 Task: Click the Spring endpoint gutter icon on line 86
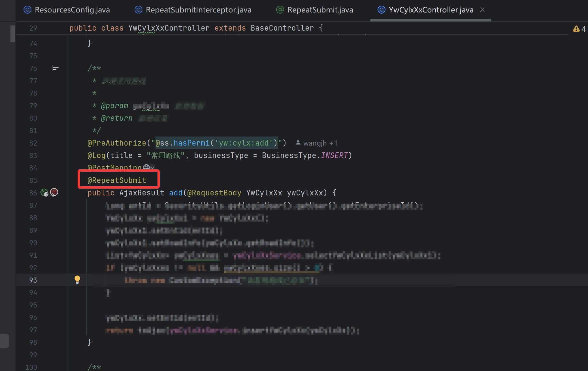point(44,193)
